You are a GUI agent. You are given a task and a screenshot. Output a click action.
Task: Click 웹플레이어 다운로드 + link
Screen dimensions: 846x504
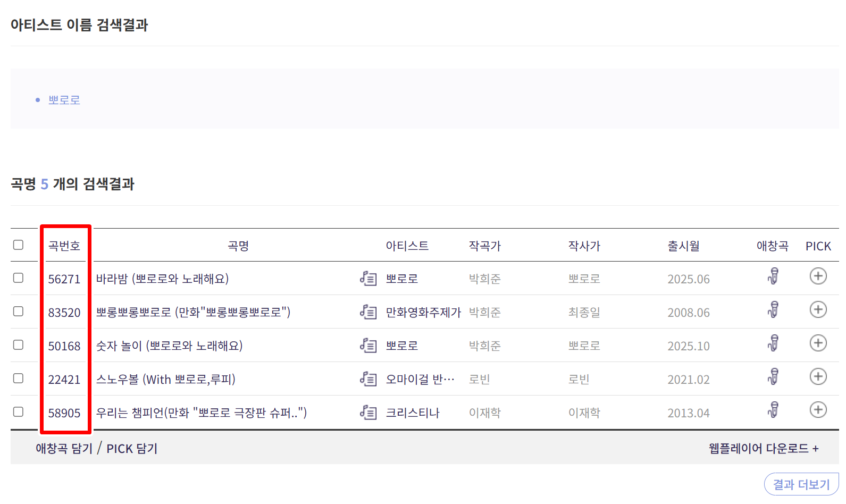(764, 448)
